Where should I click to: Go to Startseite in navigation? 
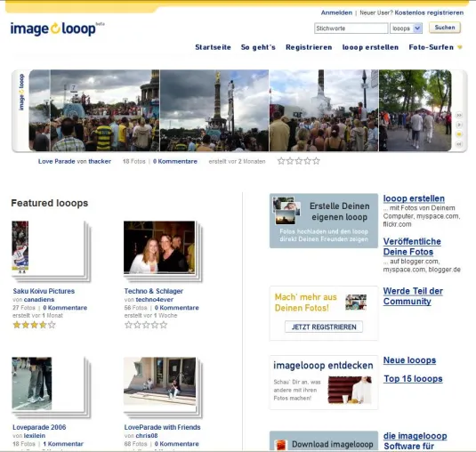[213, 47]
